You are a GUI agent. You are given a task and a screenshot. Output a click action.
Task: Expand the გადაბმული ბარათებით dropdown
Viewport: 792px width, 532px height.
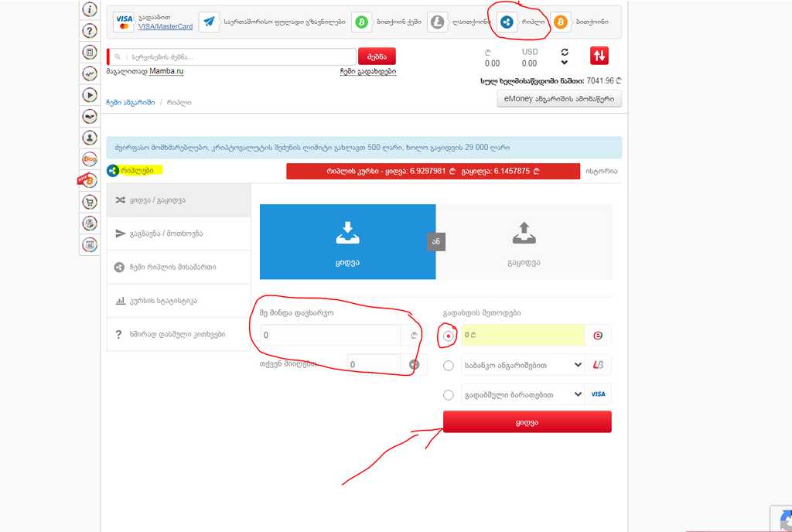pos(522,394)
